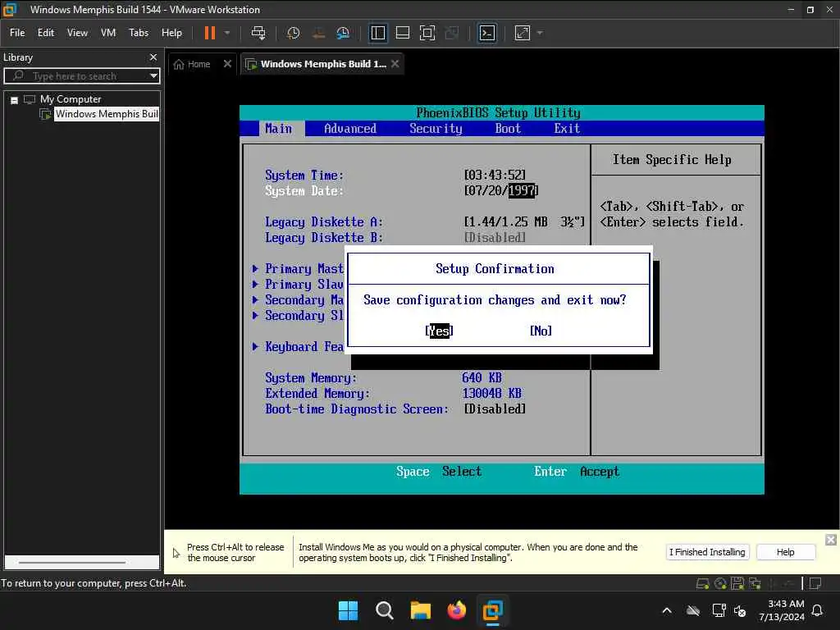840x630 pixels.
Task: Click the hard disk device status icon
Action: coord(702,583)
